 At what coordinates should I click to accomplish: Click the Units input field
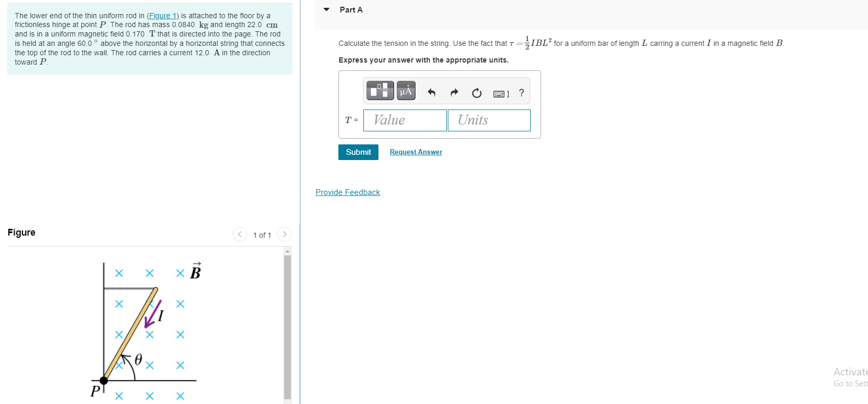(489, 120)
